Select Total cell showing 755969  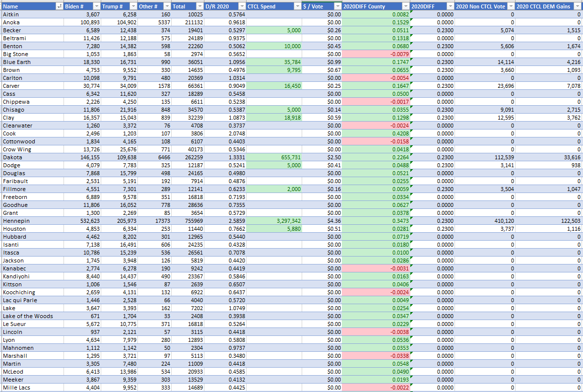188,221
